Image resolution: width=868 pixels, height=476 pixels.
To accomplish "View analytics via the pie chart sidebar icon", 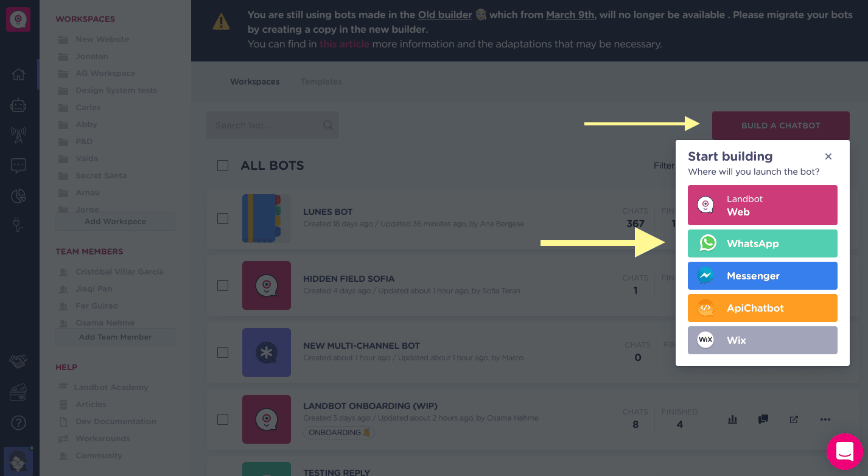I will [x=18, y=195].
